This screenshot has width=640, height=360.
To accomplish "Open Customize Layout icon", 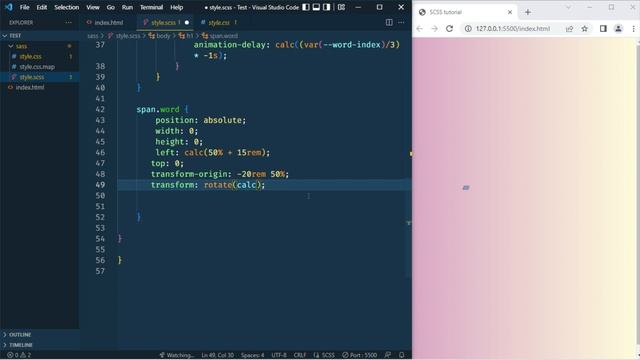I will coord(341,7).
